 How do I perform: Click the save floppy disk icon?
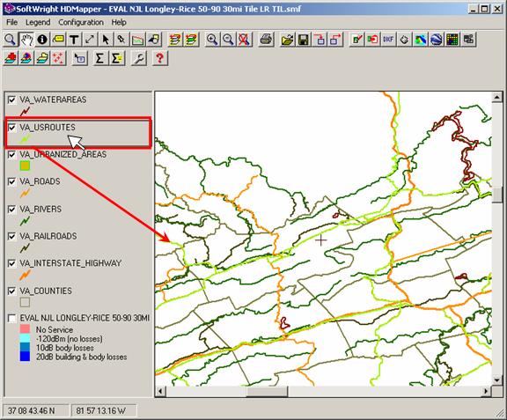(x=304, y=40)
